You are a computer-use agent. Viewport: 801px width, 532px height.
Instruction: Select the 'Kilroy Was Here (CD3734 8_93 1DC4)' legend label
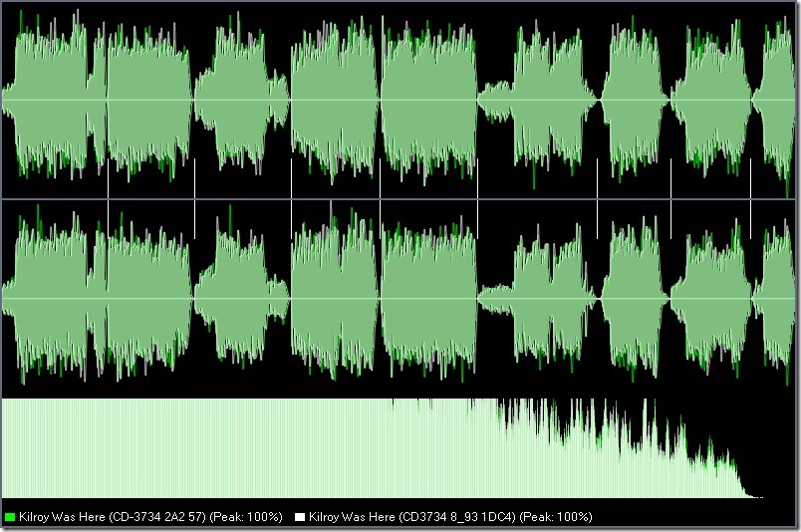pyautogui.click(x=412, y=517)
